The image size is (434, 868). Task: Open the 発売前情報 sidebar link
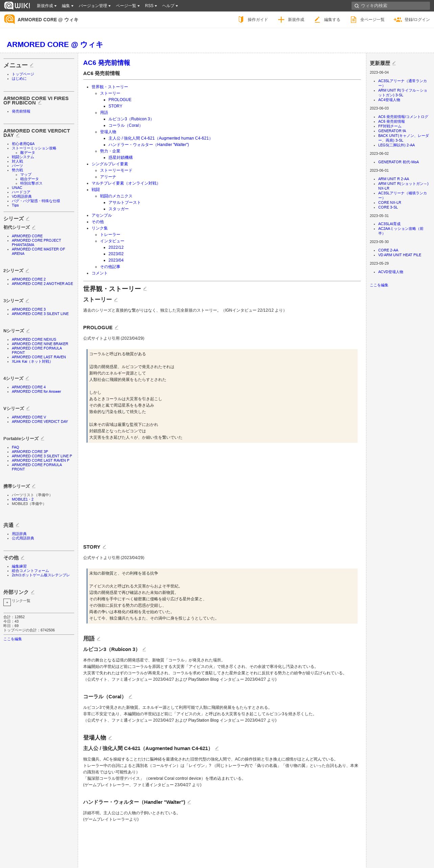tap(21, 111)
